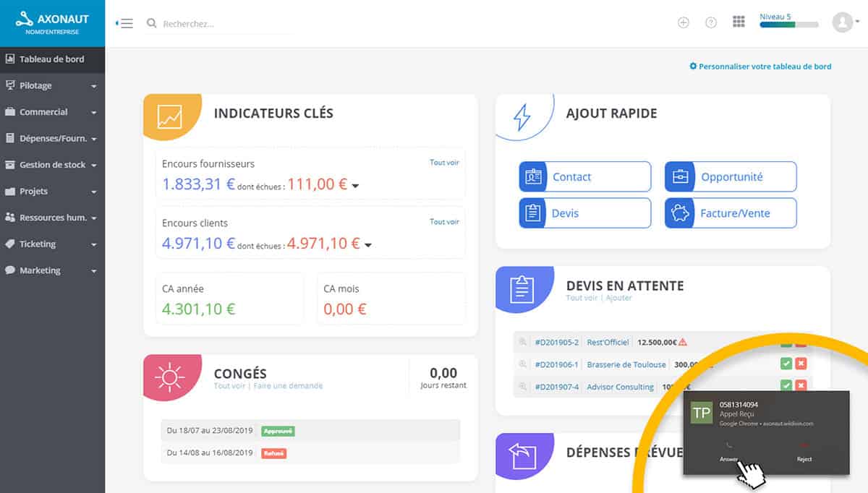Open Tableau de bord in sidebar
Image resolution: width=868 pixels, height=493 pixels.
[x=52, y=59]
